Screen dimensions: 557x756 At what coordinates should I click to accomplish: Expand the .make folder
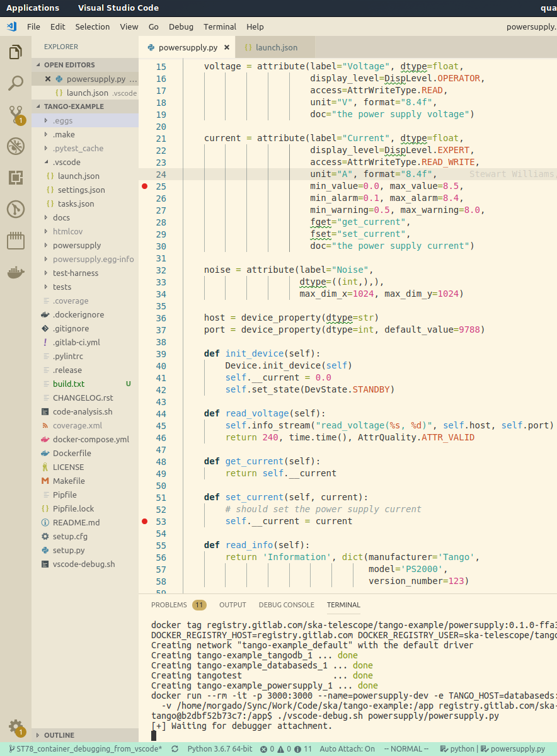coord(85,134)
